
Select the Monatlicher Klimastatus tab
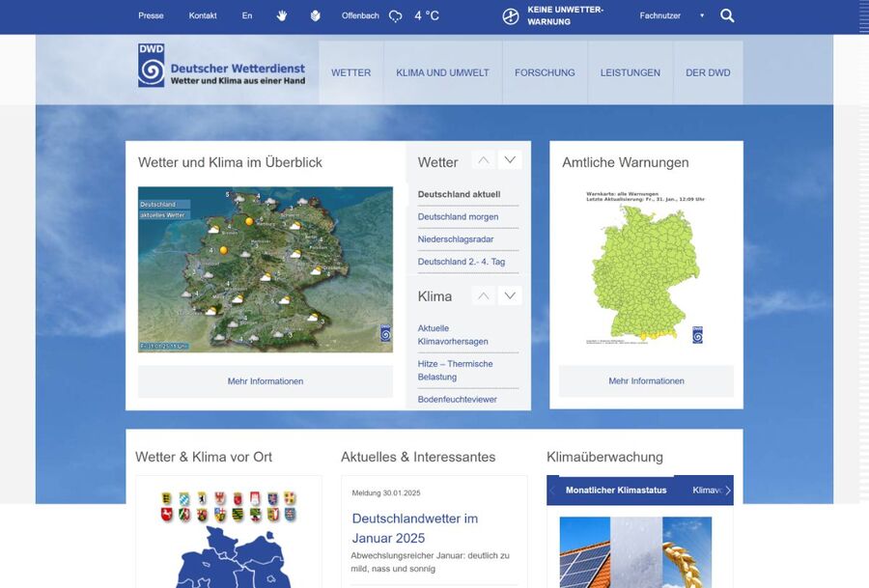click(x=616, y=490)
